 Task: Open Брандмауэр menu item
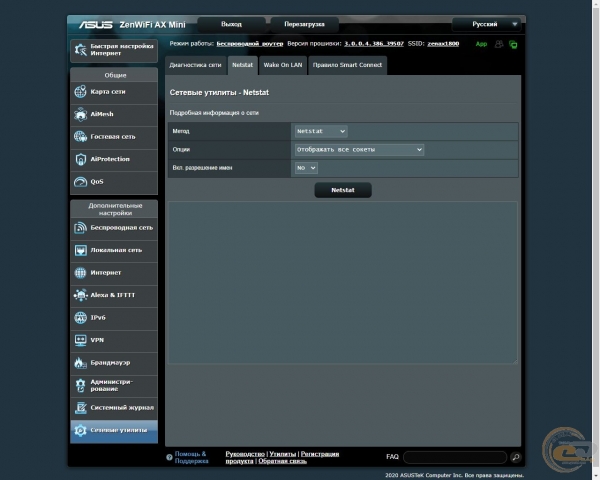[x=114, y=363]
